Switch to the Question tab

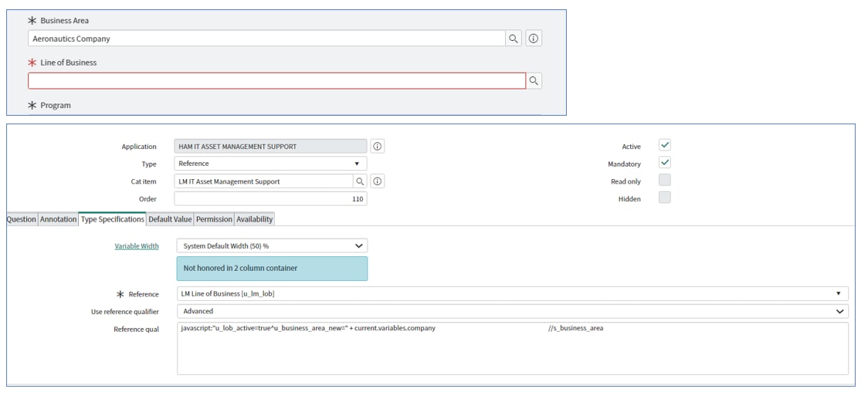22,219
